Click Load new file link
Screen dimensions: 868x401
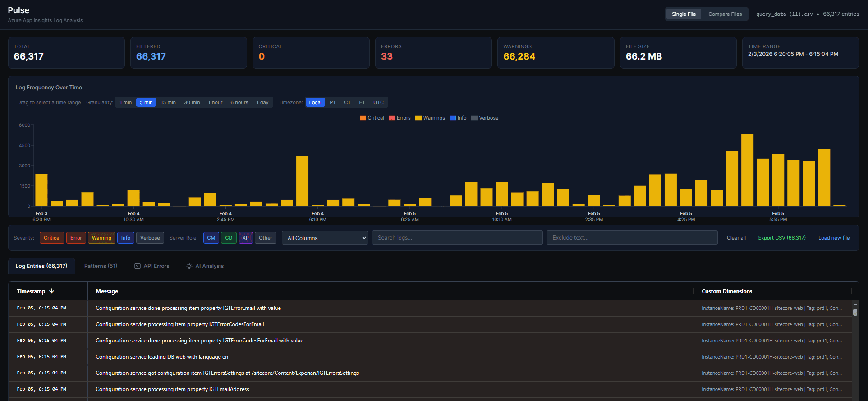coord(834,238)
